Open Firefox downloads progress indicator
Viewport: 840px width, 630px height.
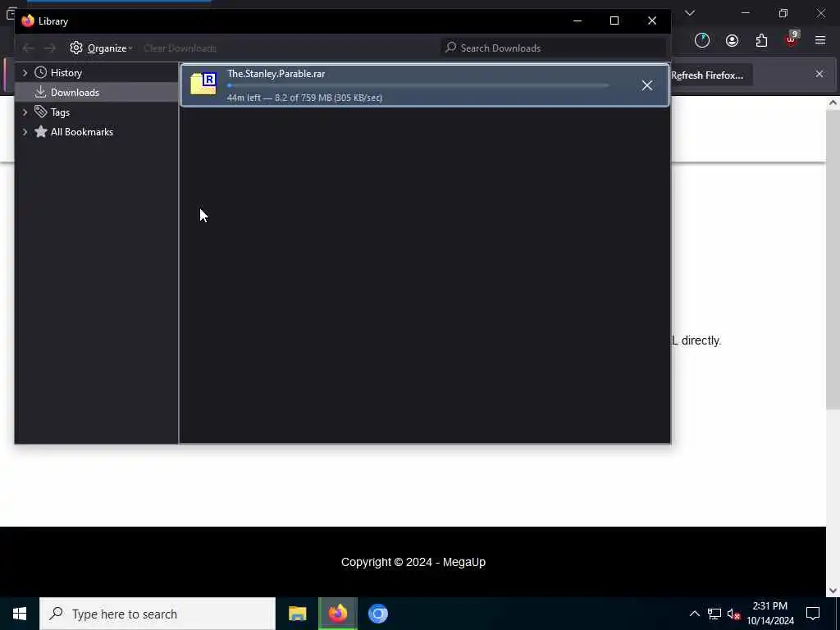[x=702, y=41]
